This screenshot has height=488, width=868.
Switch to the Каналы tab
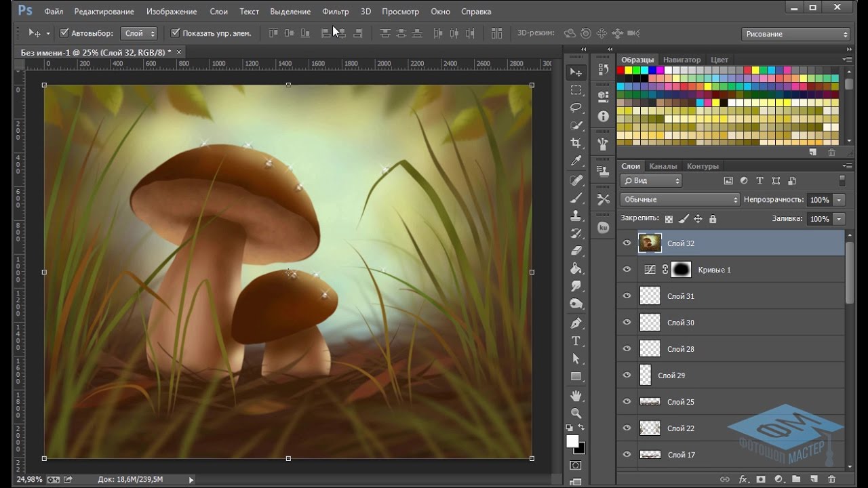[663, 166]
